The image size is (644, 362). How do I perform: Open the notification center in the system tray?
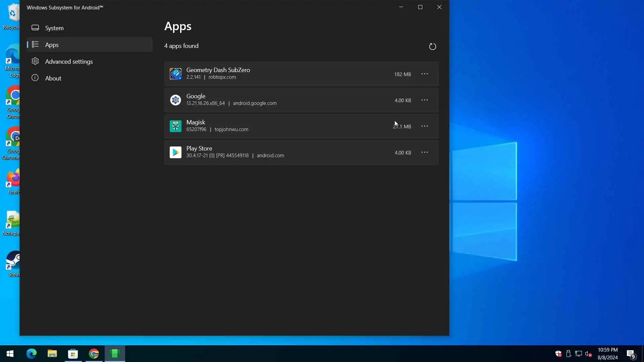click(x=631, y=354)
